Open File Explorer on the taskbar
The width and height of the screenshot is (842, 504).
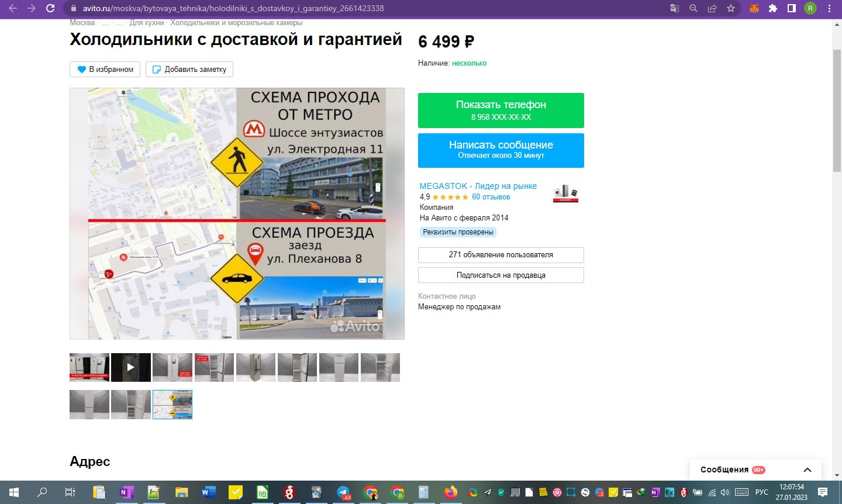tap(181, 492)
